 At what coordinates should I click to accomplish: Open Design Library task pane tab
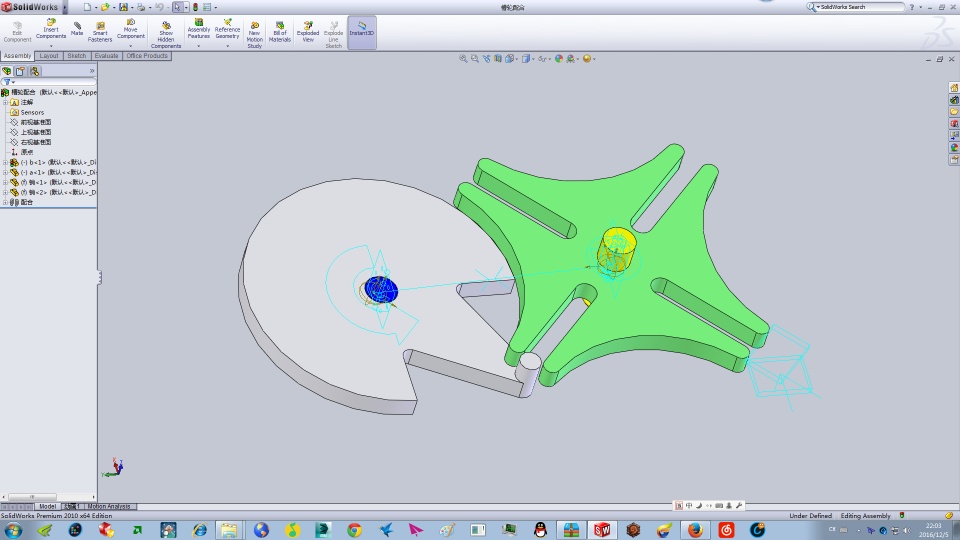(x=954, y=100)
